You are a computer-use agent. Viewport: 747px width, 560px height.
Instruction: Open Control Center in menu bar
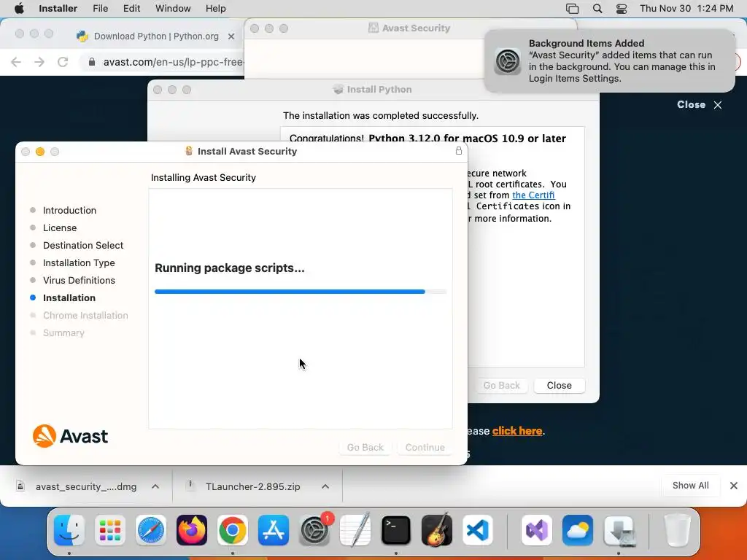tap(622, 9)
